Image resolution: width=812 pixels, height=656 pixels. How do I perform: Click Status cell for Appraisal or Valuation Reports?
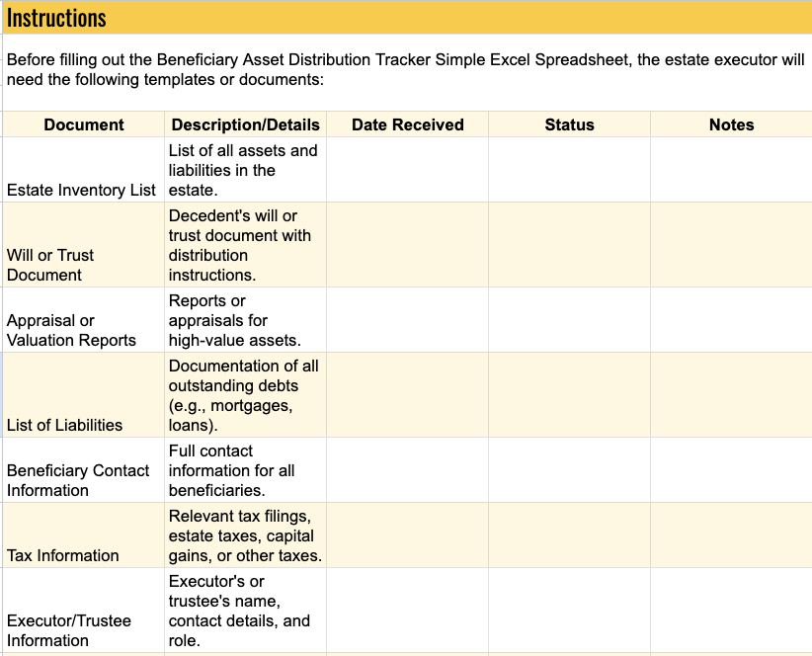coord(570,320)
